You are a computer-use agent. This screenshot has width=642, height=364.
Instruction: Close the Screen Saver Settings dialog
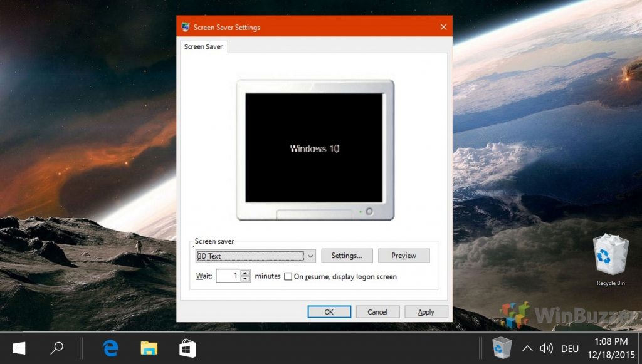coord(443,27)
